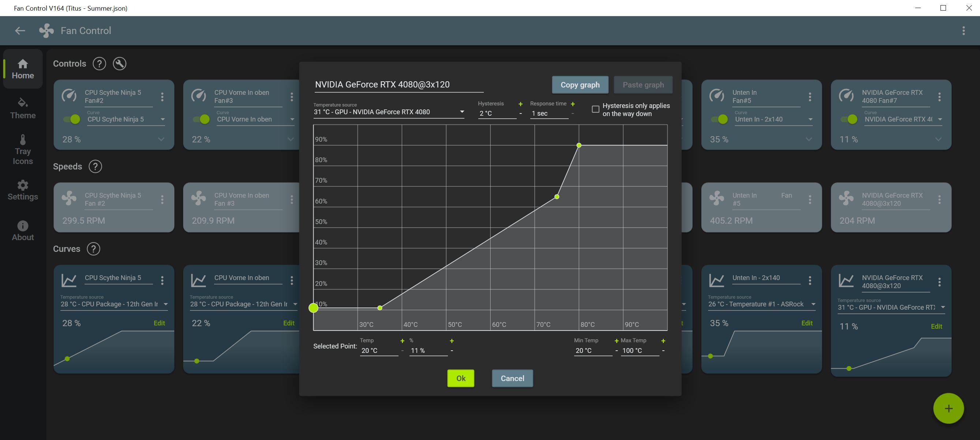Open menu of NVIDIA 4080@3x120 curve card
Image resolution: width=980 pixels, height=440 pixels.
click(x=939, y=282)
